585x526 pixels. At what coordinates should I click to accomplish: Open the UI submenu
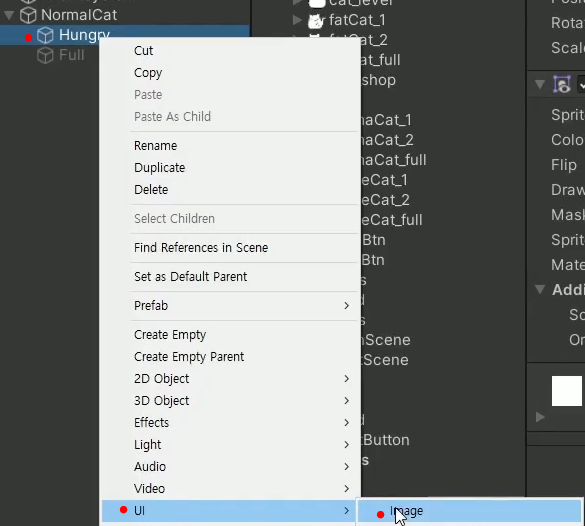coord(229,511)
